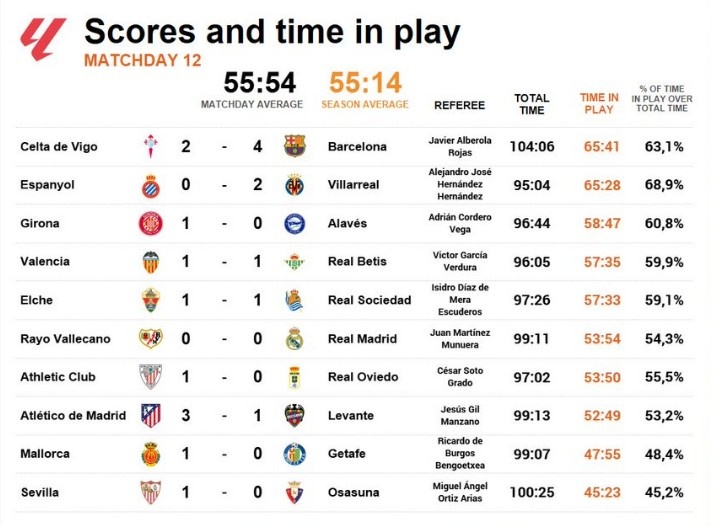This screenshot has width=711, height=526.
Task: Click the TIME IN PLAY column header
Action: [x=600, y=103]
